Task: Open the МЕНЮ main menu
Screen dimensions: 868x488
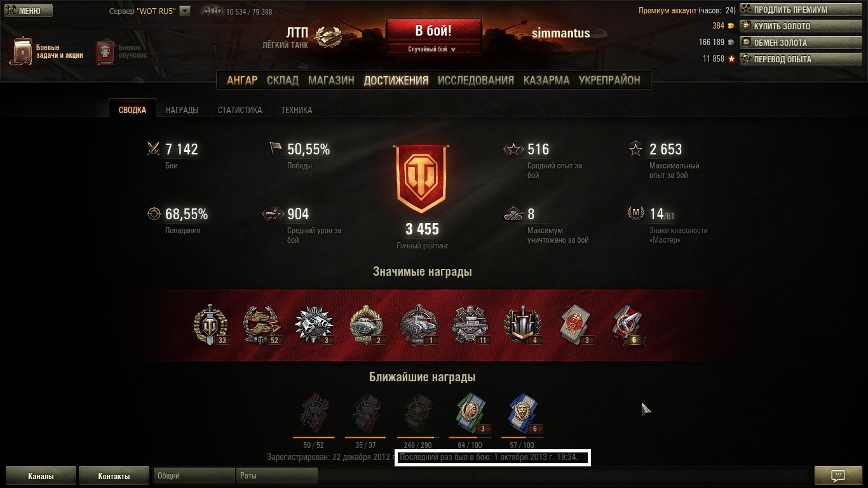Action: pyautogui.click(x=29, y=11)
